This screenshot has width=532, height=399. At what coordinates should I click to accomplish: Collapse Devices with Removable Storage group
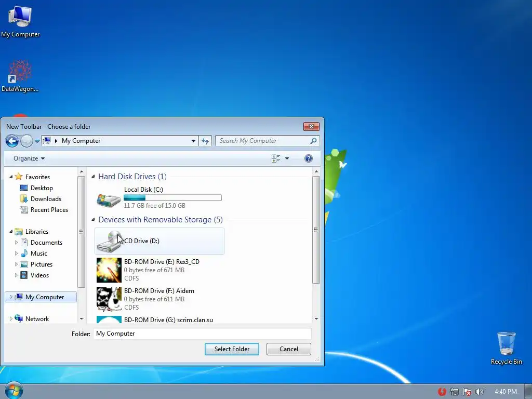[x=93, y=220]
